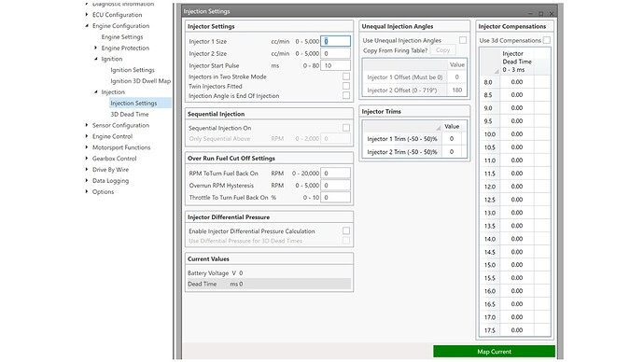Screen dimensions: 644x362
Task: Select dead time cell for 17.5 volts
Action: click(517, 330)
